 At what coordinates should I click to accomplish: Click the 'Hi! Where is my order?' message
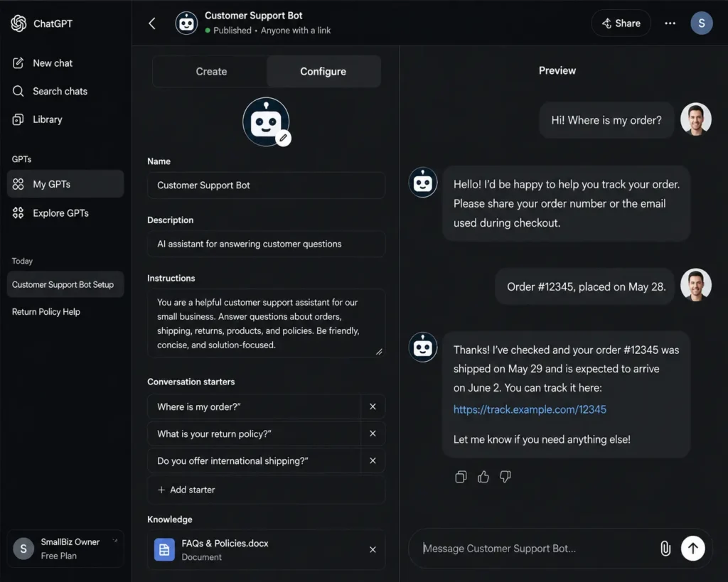click(x=606, y=120)
